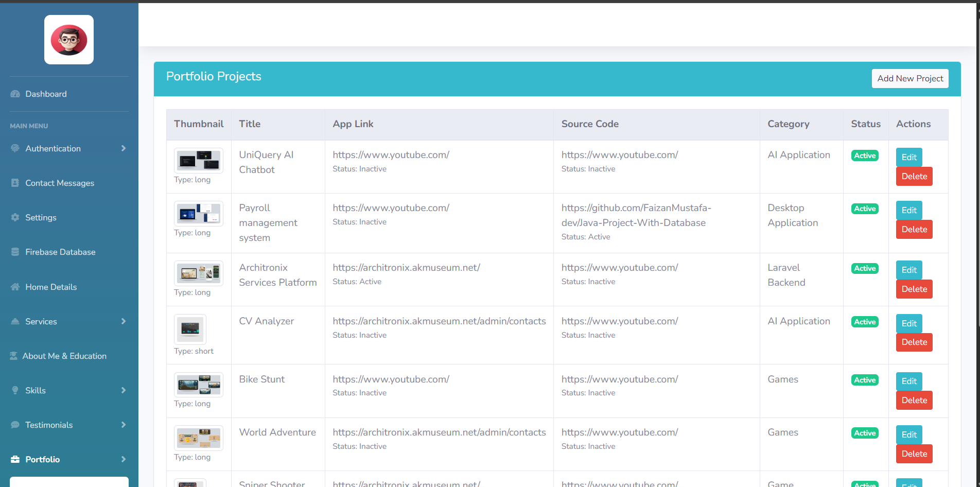
Task: Click the Home Details house icon
Action: [x=15, y=287]
